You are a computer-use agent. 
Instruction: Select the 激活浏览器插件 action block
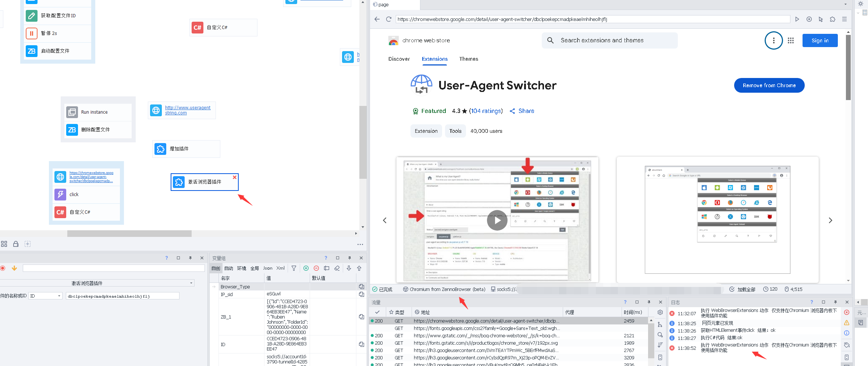click(x=204, y=182)
